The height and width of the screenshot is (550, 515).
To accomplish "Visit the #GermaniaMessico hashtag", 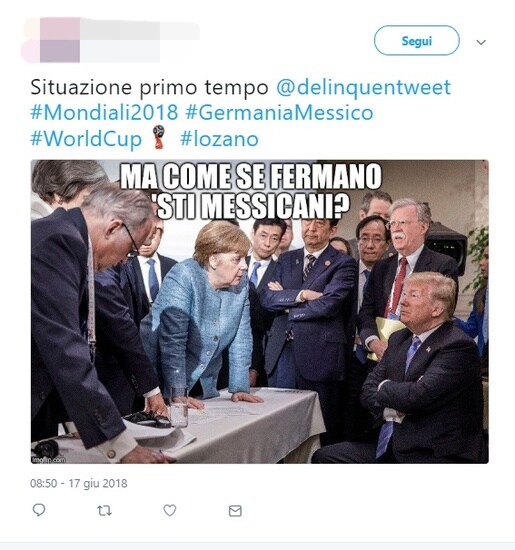I will tap(279, 113).
